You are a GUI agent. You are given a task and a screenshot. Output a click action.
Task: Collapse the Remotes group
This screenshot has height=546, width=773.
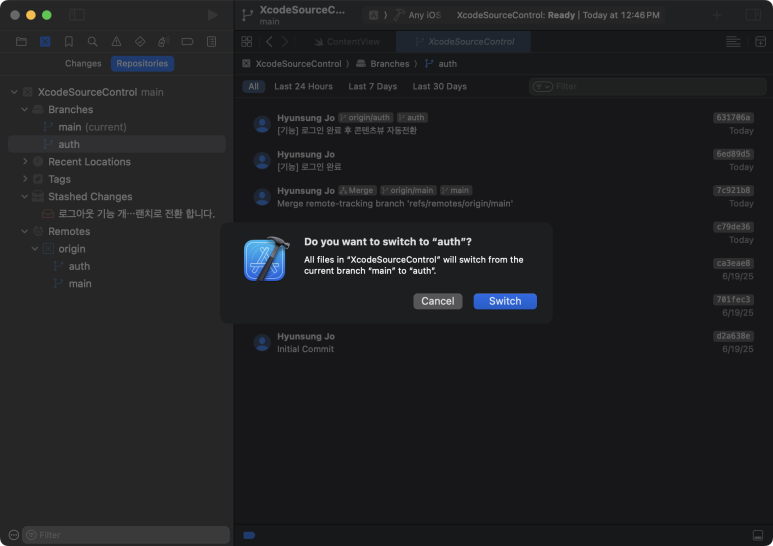click(25, 231)
